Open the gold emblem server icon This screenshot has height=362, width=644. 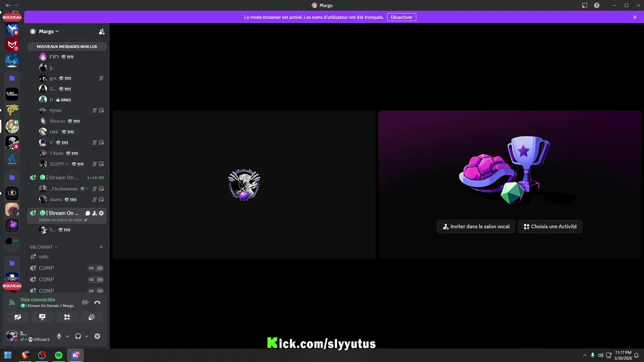[x=12, y=110]
